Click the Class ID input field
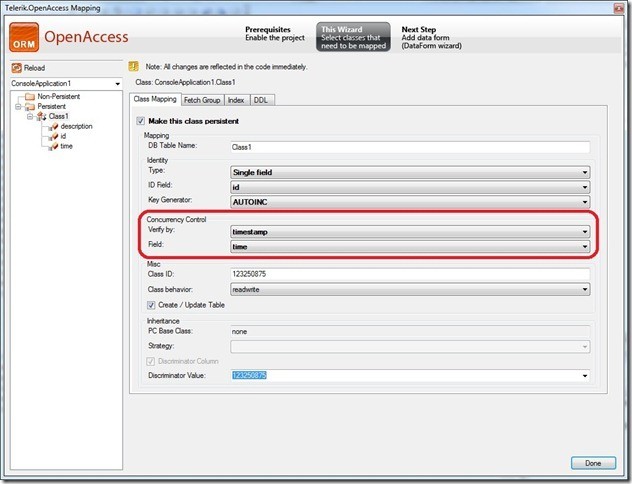This screenshot has height=484, width=632. (410, 274)
